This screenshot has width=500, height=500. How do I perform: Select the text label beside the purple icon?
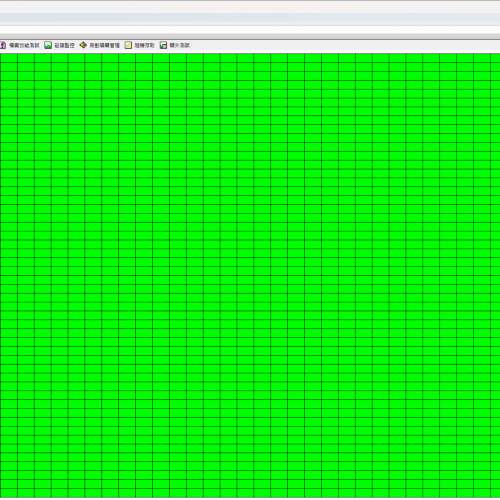click(x=24, y=45)
